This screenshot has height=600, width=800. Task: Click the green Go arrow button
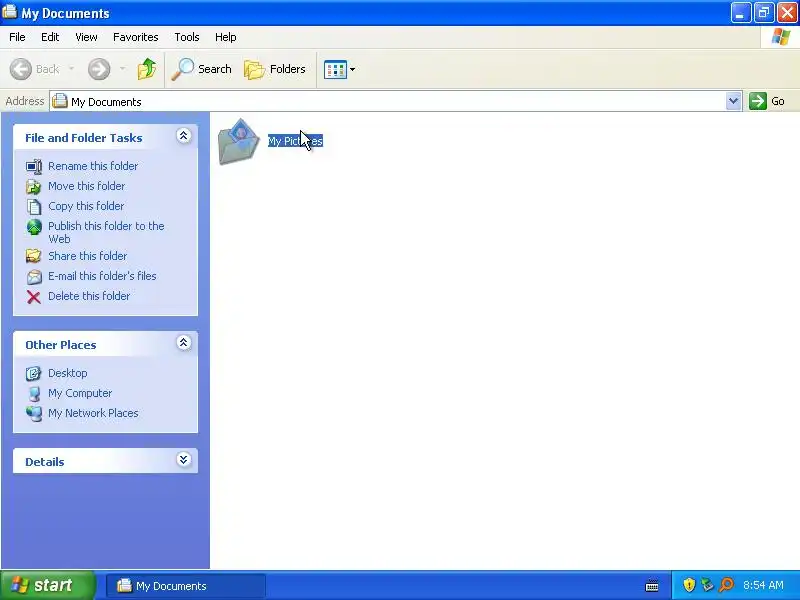tap(758, 101)
